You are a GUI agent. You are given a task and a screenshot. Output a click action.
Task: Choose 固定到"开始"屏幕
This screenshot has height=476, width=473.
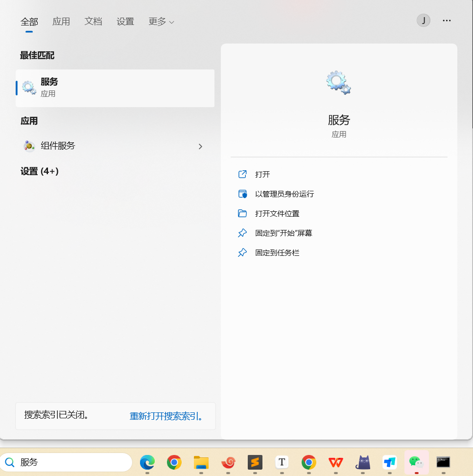284,233
